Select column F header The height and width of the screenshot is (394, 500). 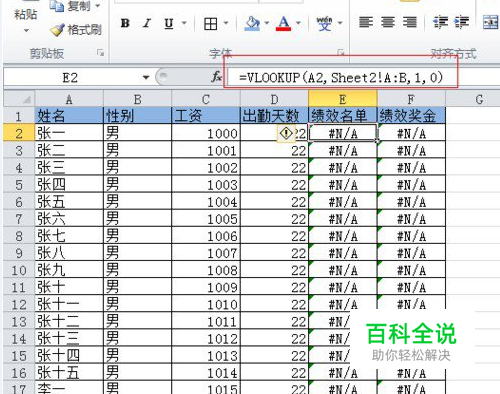[411, 99]
